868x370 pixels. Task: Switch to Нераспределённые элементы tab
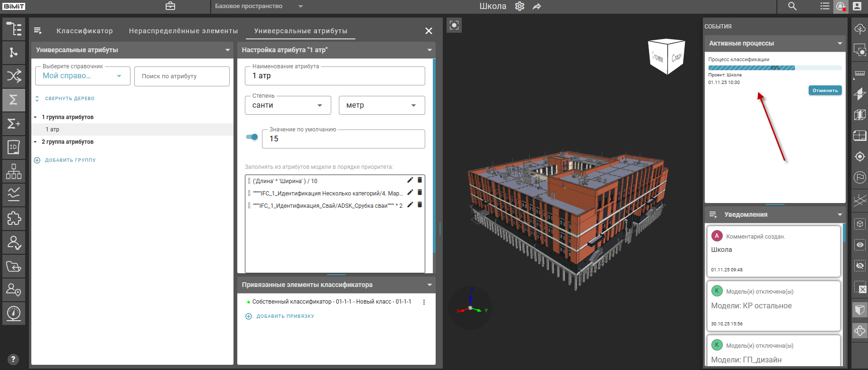tap(183, 31)
